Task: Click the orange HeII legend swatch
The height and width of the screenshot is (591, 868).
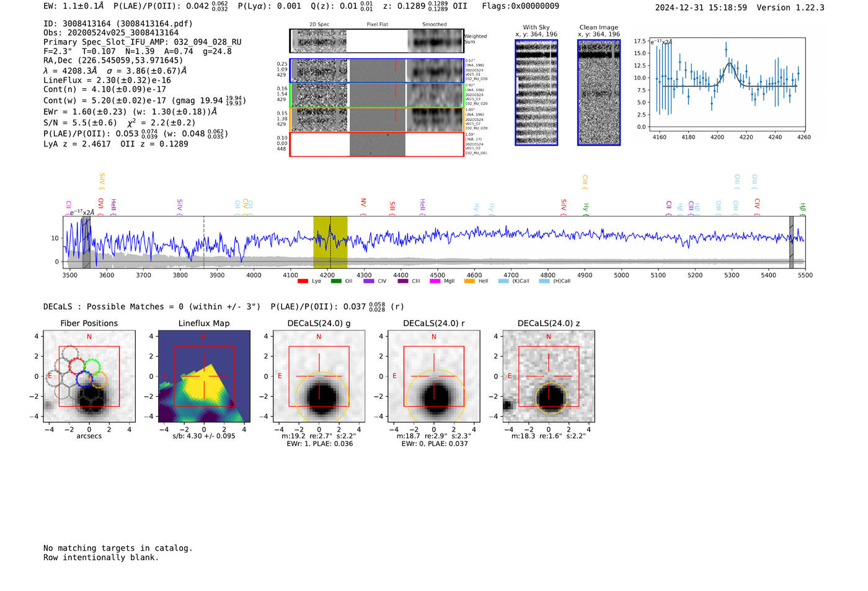Action: (x=469, y=282)
